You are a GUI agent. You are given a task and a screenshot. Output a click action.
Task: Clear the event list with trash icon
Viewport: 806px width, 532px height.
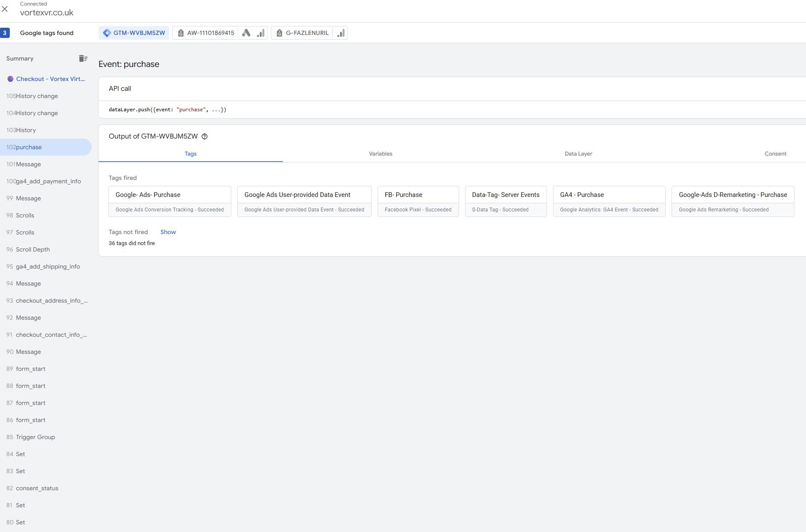(x=83, y=58)
